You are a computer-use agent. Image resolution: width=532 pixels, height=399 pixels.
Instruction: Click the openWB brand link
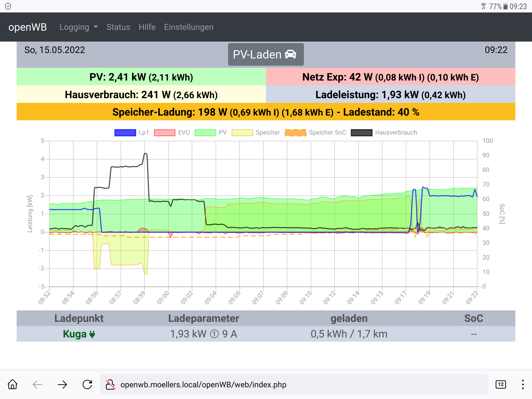click(x=28, y=27)
